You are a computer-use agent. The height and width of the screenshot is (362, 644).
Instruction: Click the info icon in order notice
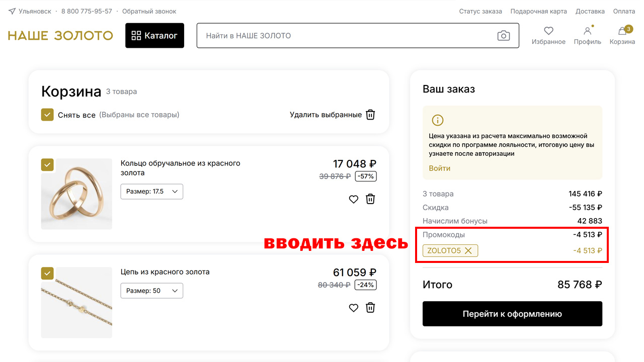coord(438,120)
